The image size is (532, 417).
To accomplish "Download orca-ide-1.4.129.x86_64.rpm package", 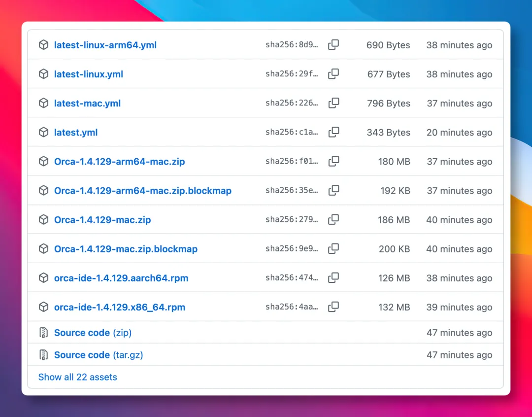I will (119, 307).
